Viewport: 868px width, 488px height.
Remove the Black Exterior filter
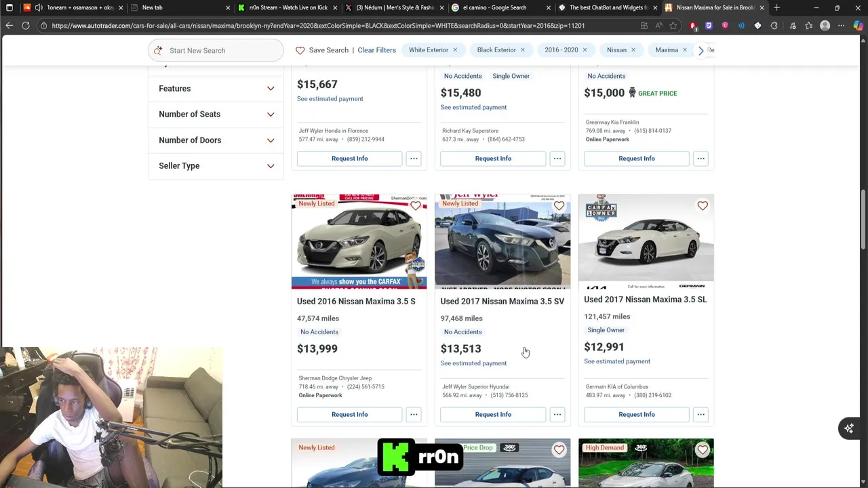[x=522, y=50]
